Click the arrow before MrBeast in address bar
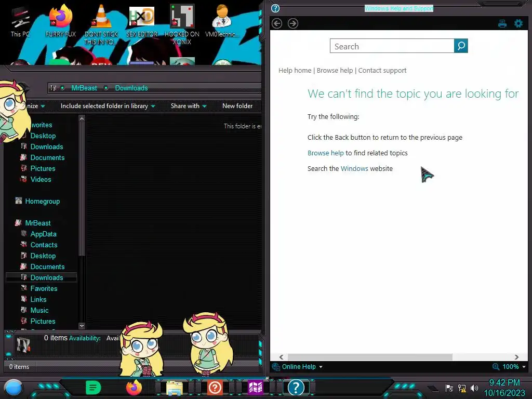This screenshot has width=532, height=399. pos(62,88)
